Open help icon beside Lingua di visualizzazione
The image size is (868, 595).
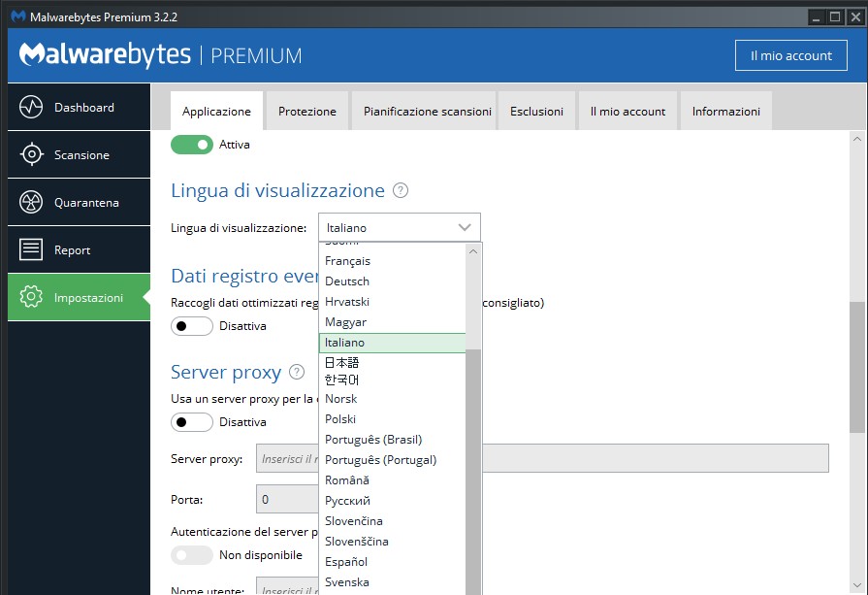[x=401, y=190]
